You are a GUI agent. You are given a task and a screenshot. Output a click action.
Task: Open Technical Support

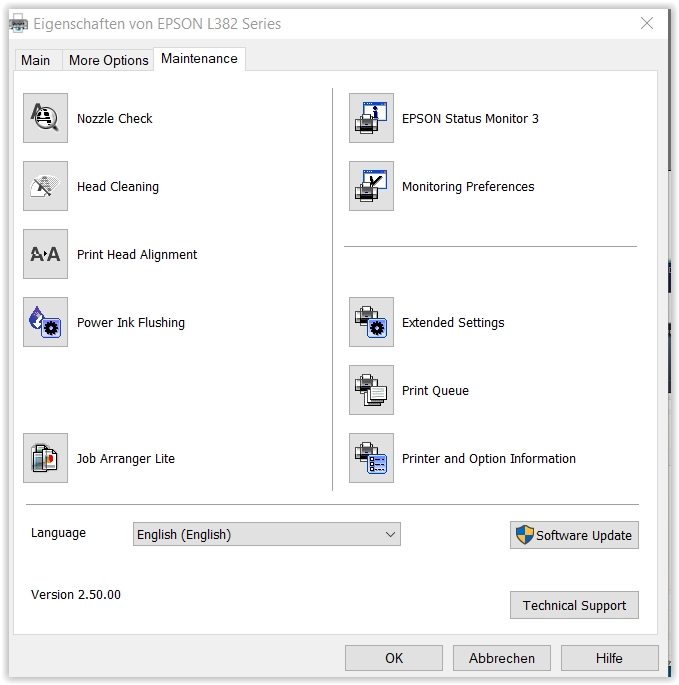(x=574, y=605)
